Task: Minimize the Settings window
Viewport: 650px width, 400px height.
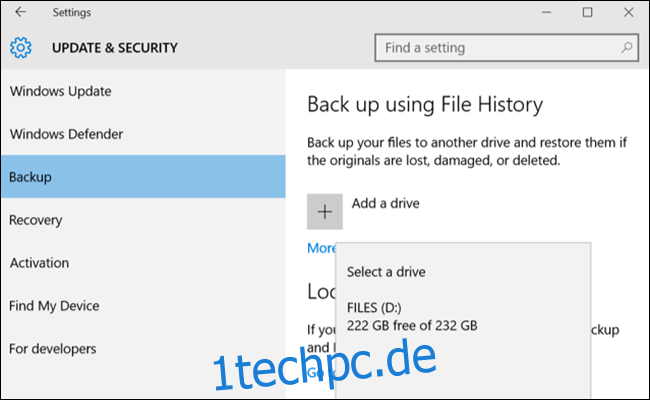Action: tap(546, 12)
